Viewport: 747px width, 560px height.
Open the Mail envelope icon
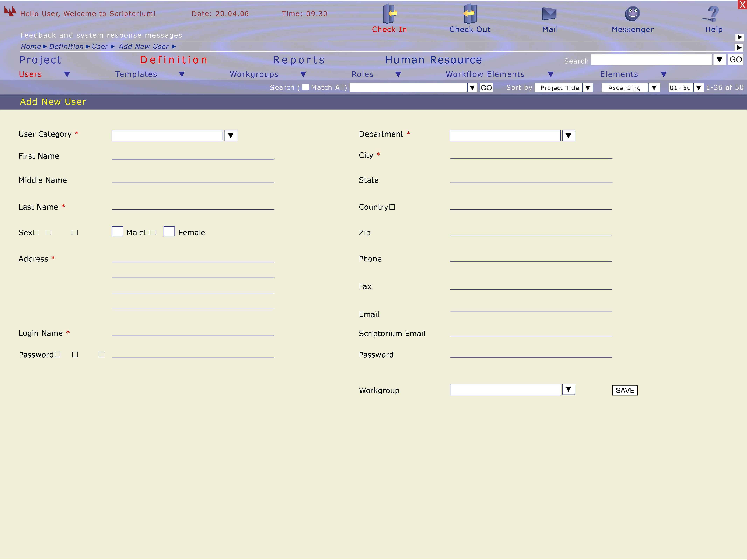point(549,14)
